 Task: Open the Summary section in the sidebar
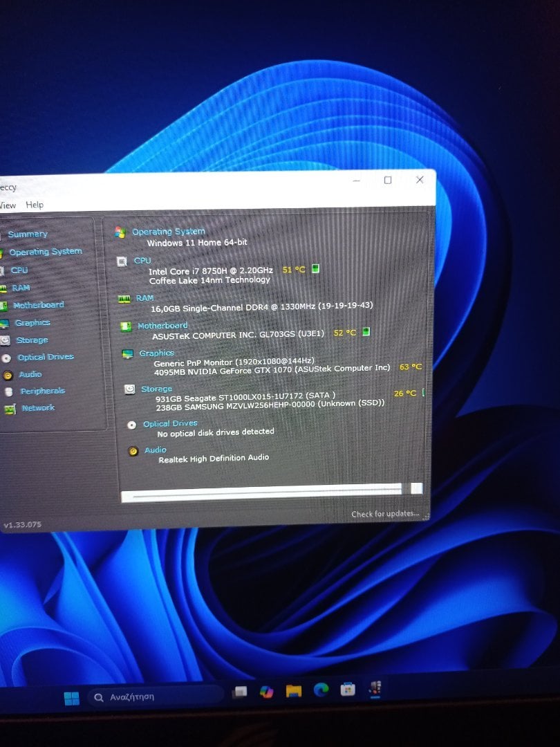[28, 234]
